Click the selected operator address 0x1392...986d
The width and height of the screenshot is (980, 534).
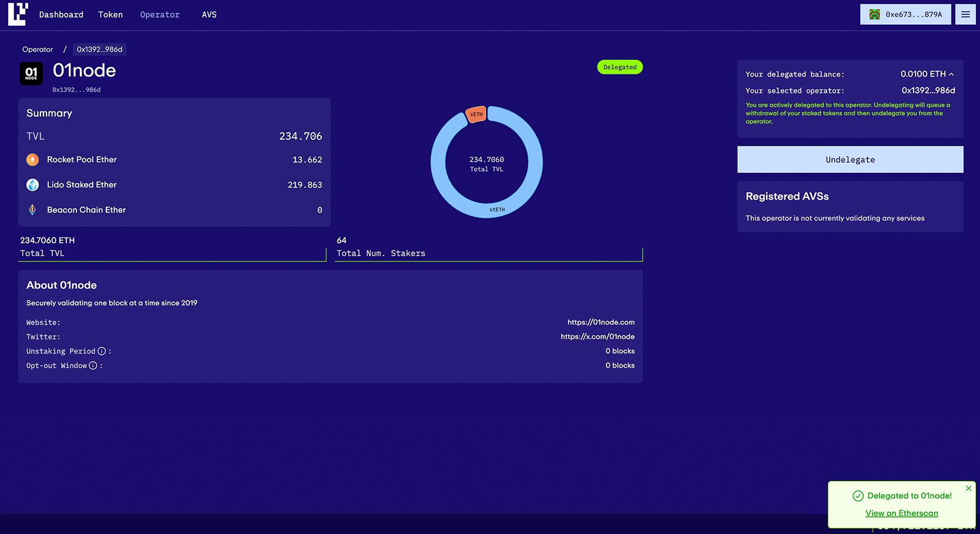point(928,90)
